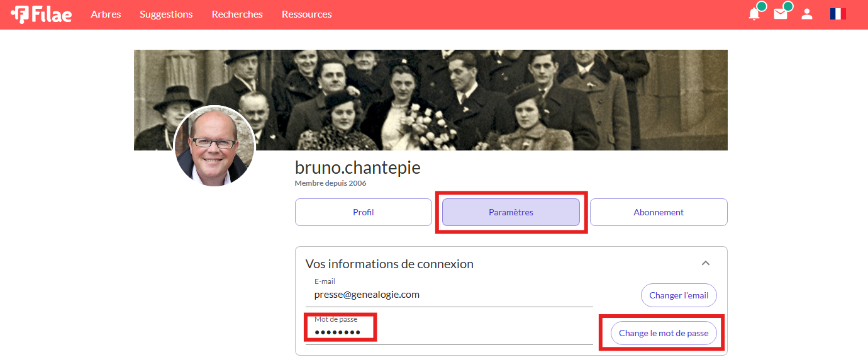This screenshot has width=868, height=362.
Task: Open the Suggestions menu
Action: [166, 14]
